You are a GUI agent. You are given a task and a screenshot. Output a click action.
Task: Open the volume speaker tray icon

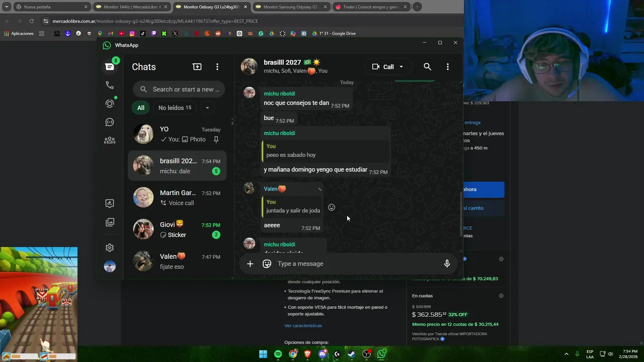coord(610,354)
